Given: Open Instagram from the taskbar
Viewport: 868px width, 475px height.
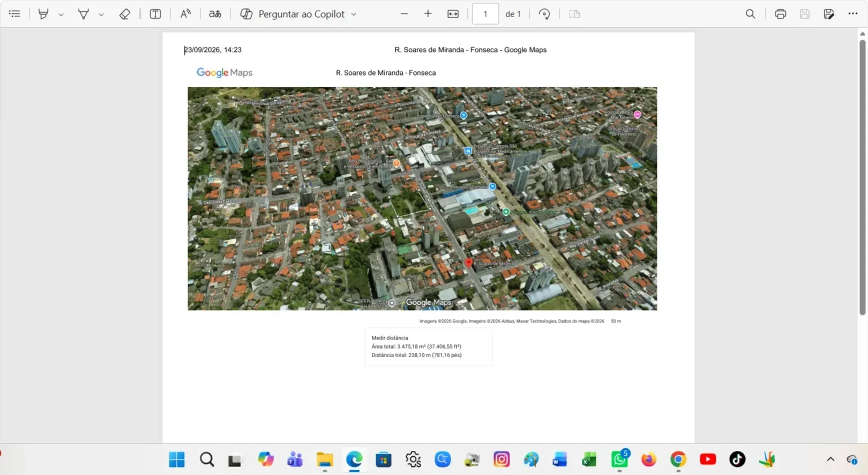Looking at the screenshot, I should [x=502, y=459].
